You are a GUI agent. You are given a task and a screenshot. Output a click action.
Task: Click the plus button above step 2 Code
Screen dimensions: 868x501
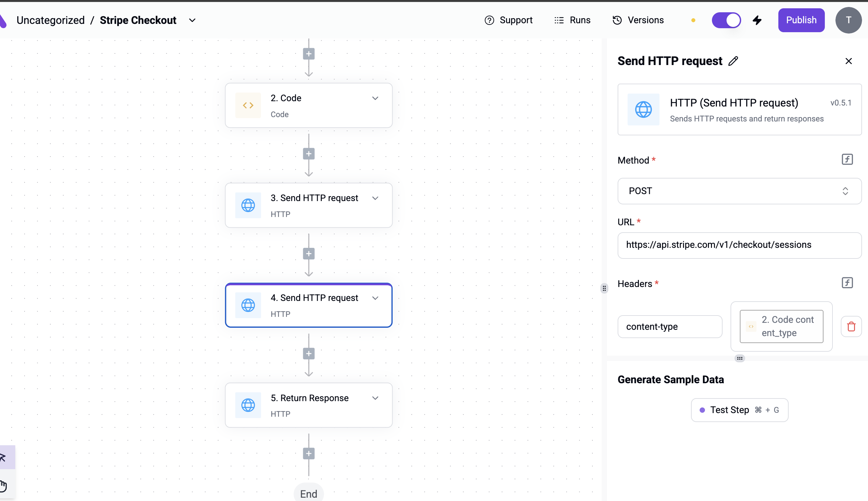(x=308, y=54)
